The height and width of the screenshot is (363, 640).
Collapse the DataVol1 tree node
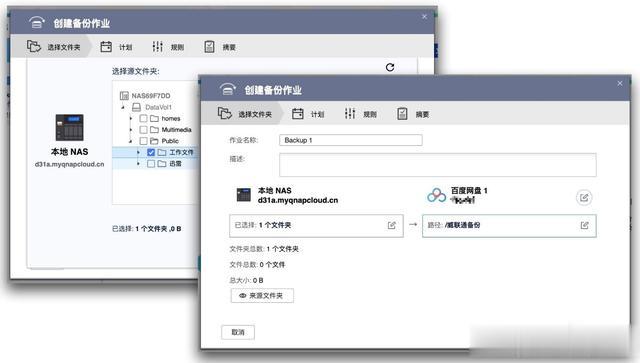123,107
